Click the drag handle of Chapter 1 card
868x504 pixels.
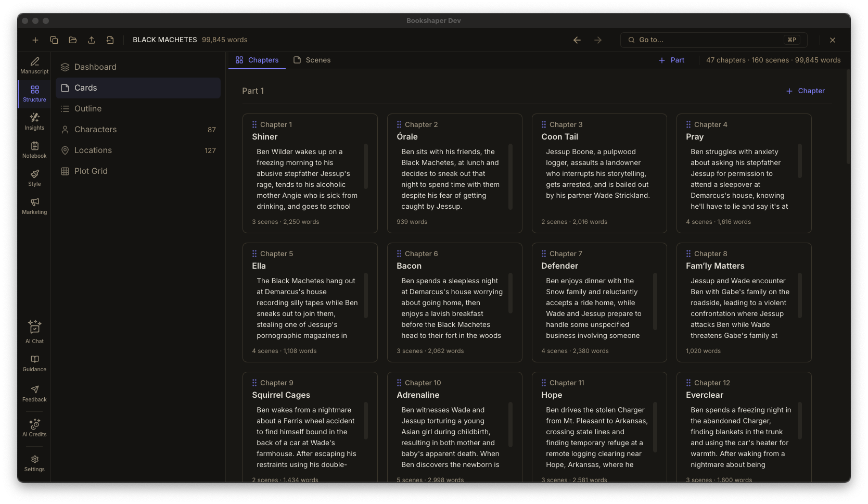click(254, 124)
